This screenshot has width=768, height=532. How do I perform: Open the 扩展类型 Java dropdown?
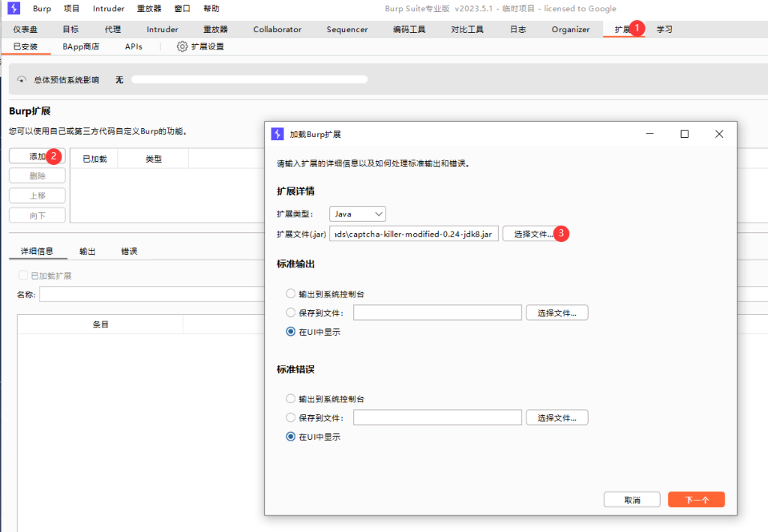358,214
